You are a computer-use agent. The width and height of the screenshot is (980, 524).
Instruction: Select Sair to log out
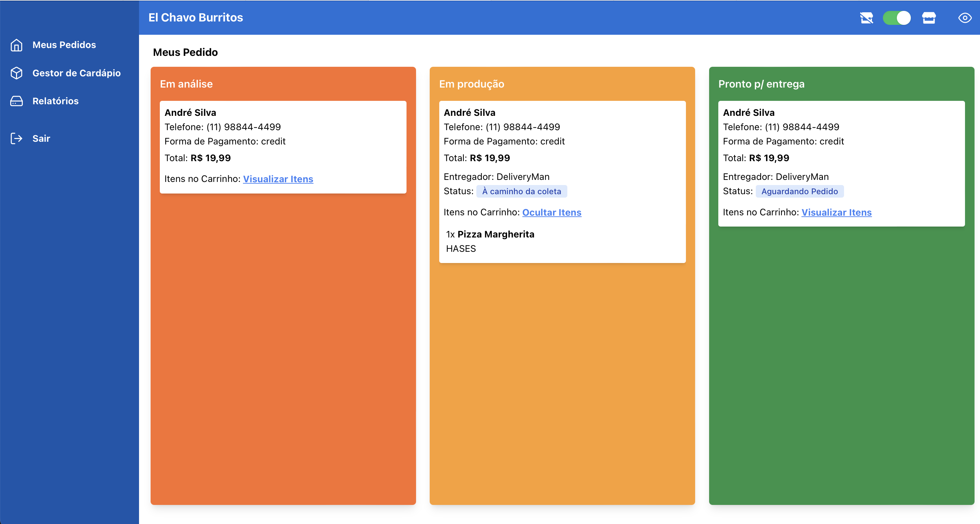pyautogui.click(x=41, y=138)
